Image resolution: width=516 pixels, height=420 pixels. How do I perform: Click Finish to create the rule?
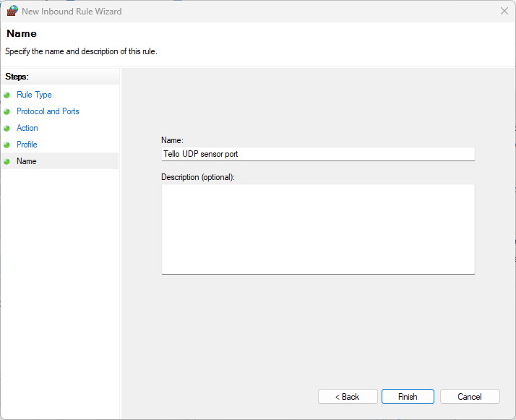pos(408,397)
